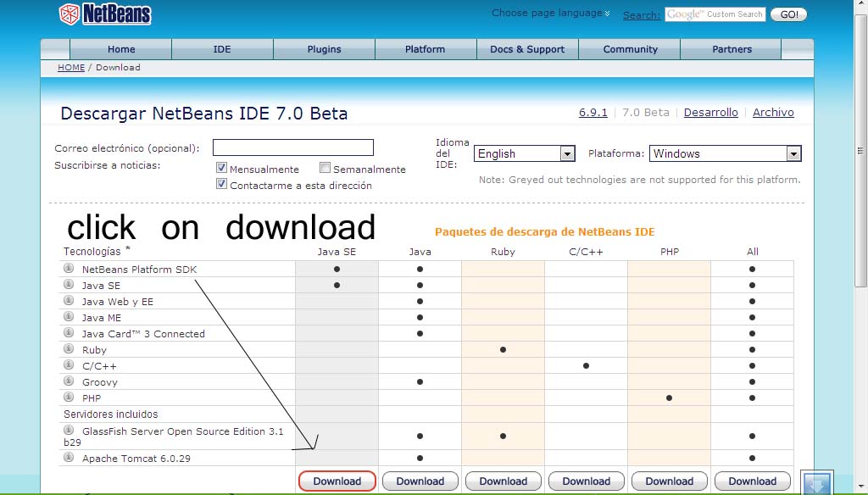Download the All bundle

tap(753, 481)
